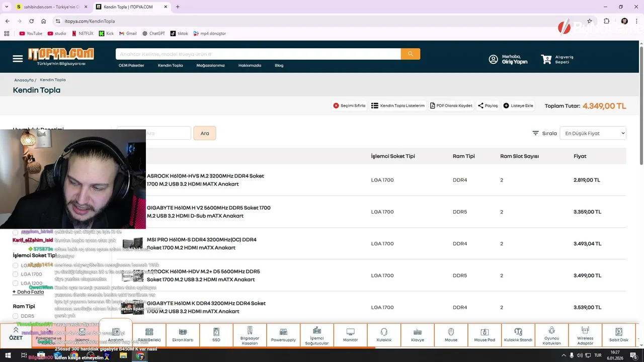Open Chrome three-dot menu
Image resolution: width=644 pixels, height=362 pixels.
(x=637, y=21)
